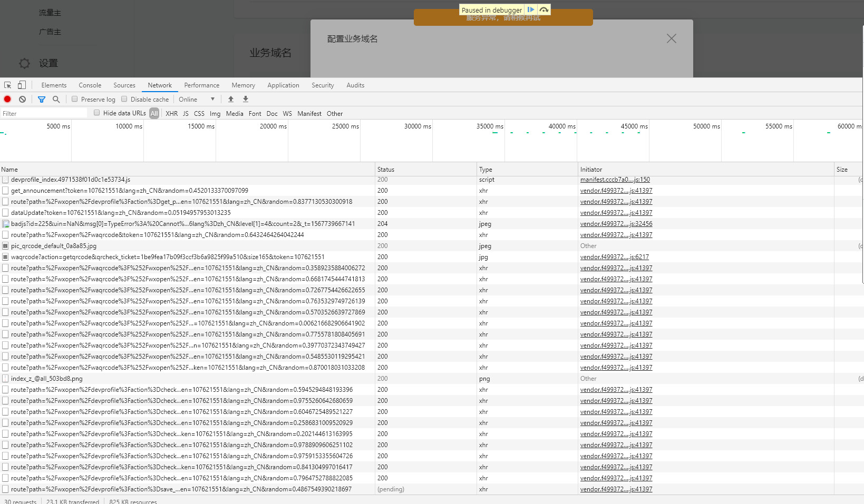The image size is (864, 504).
Task: Close the 配置业务域名 dialog
Action: coord(671,38)
